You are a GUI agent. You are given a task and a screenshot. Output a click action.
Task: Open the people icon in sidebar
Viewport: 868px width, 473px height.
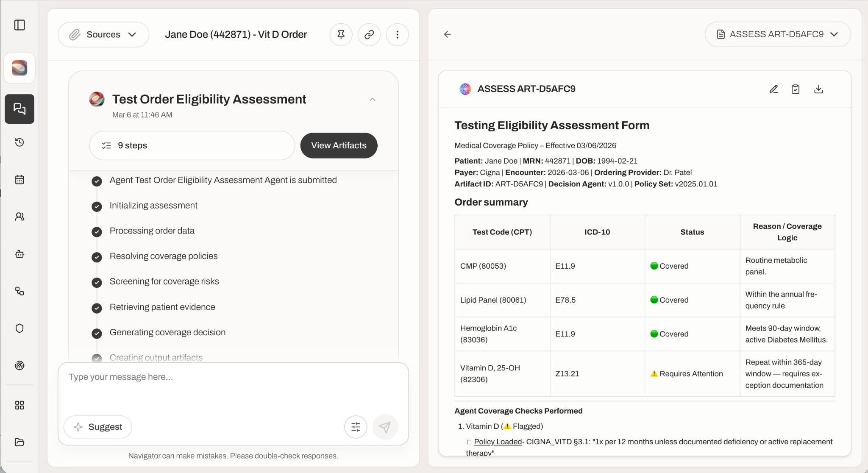pos(19,217)
